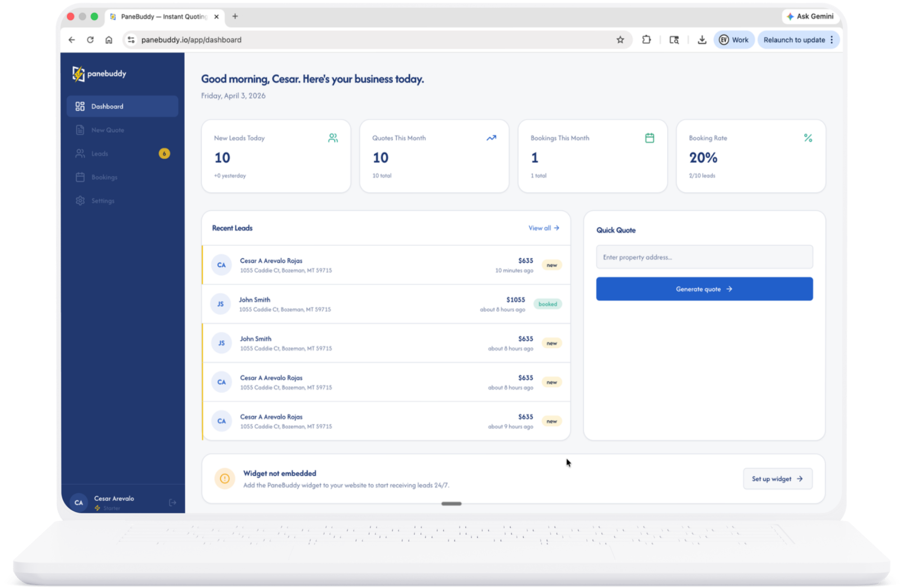This screenshot has width=903, height=588.
Task: Click calendar icon on Bookings This Month
Action: (650, 138)
